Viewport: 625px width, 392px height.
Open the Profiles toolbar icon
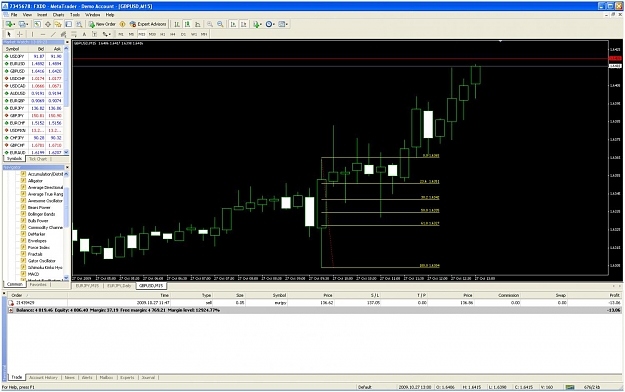tap(23, 24)
